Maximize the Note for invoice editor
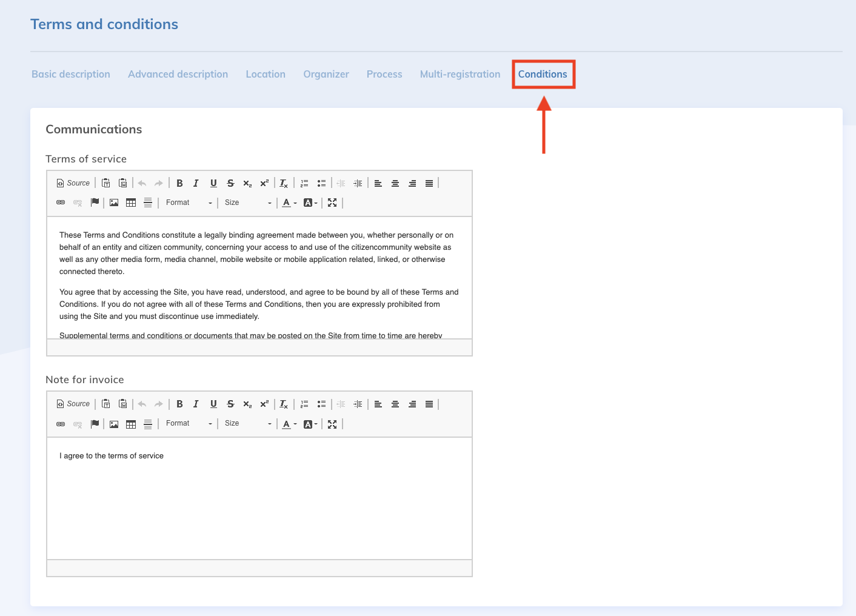 click(x=332, y=424)
